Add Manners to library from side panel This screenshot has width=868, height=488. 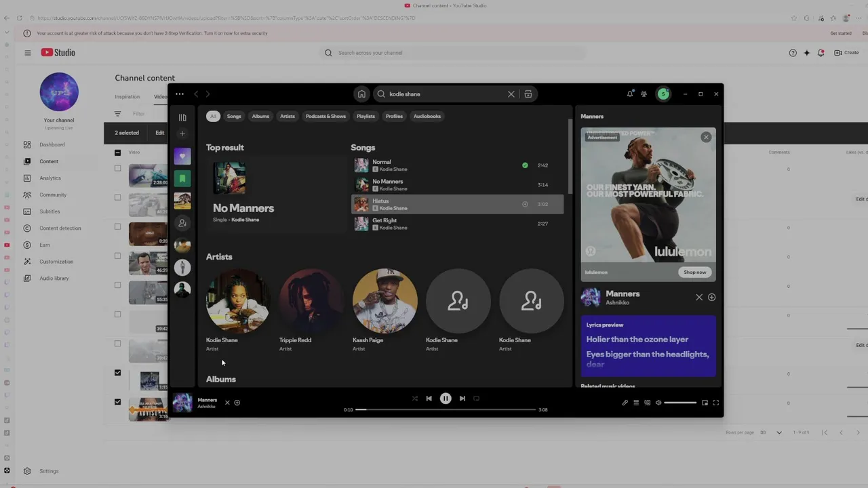pos(711,297)
